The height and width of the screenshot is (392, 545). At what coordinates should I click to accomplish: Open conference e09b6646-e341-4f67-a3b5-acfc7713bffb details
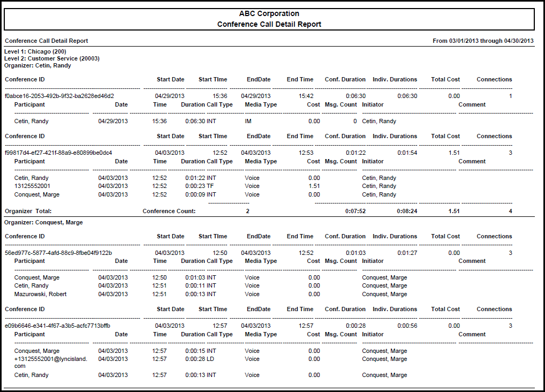[x=67, y=326]
